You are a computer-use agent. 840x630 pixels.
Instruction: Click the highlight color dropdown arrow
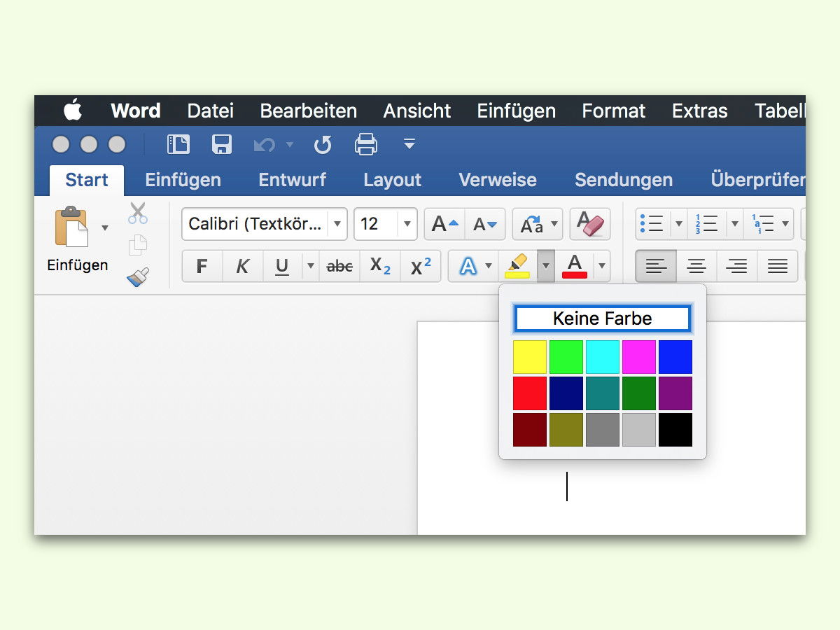[546, 266]
